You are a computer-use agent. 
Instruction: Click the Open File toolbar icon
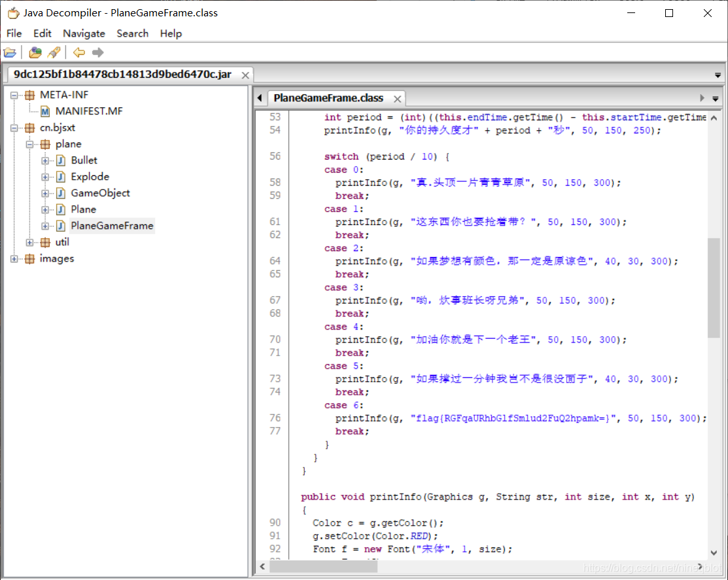click(10, 52)
